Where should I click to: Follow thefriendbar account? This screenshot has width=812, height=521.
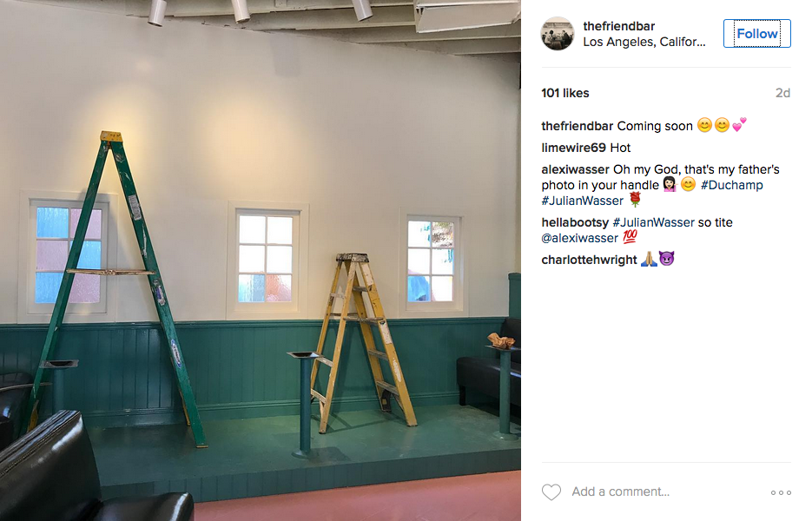pyautogui.click(x=756, y=34)
